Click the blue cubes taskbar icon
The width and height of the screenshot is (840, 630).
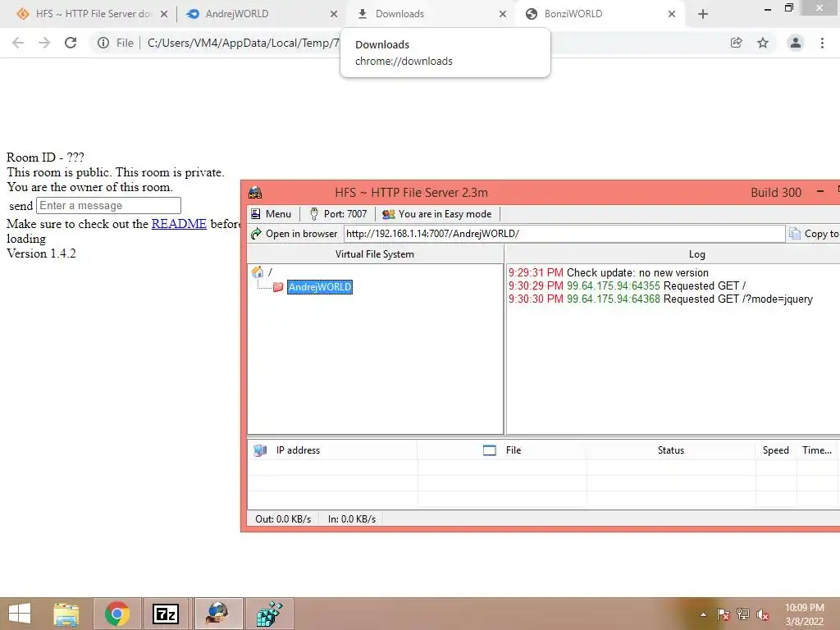(269, 614)
